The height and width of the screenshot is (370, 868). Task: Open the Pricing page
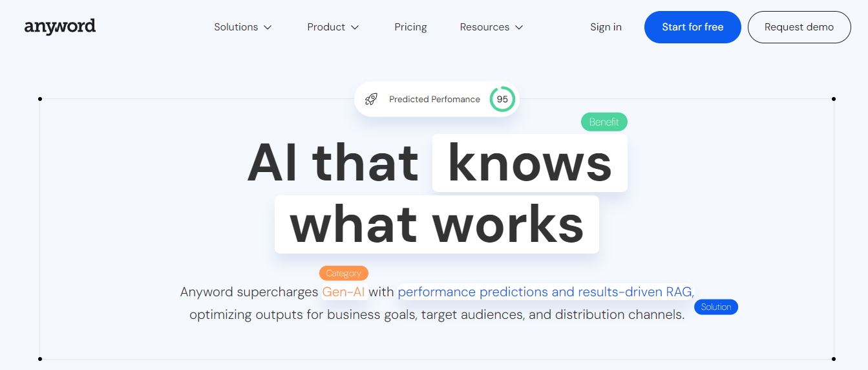click(410, 27)
